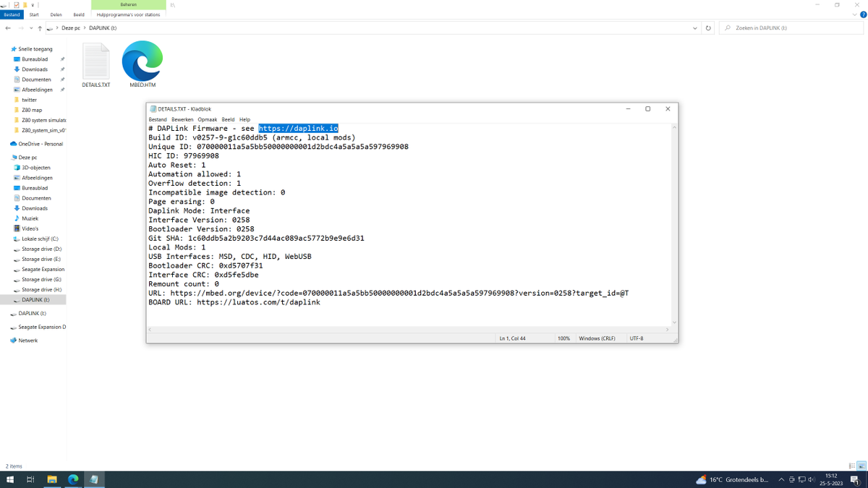Open the Bestand ribbon tab in Explorer
Viewport: 868px width, 488px height.
click(12, 14)
